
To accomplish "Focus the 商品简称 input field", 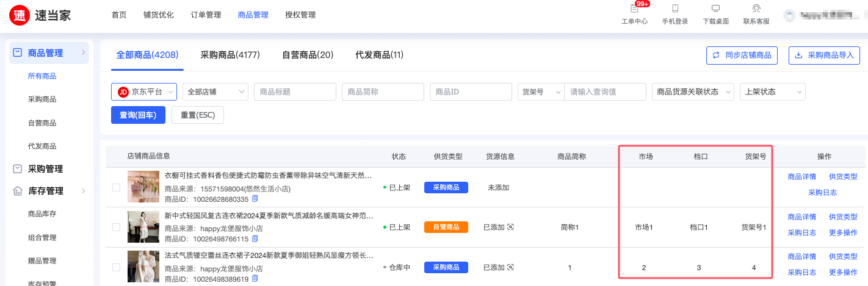I will pyautogui.click(x=383, y=92).
